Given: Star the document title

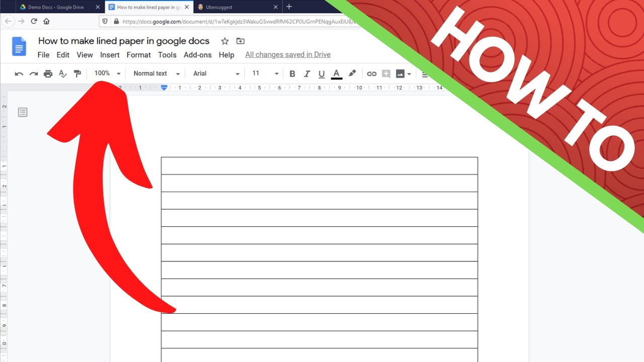Looking at the screenshot, I should [224, 41].
